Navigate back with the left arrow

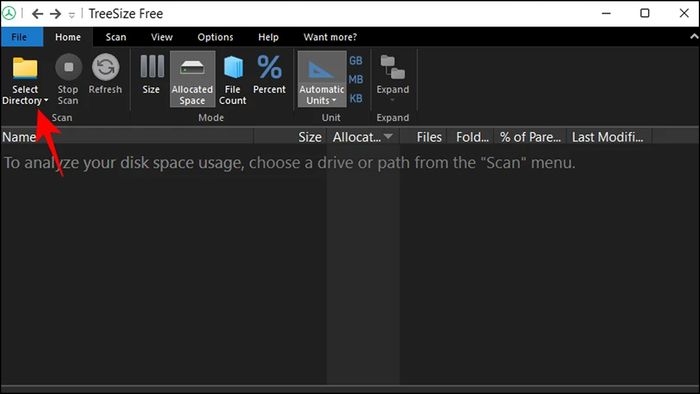click(x=38, y=14)
